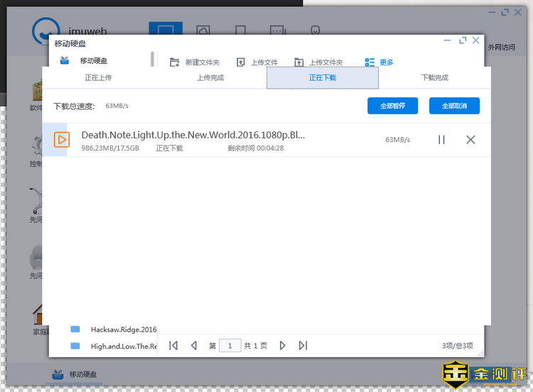Viewport: 533px width, 392px height.
Task: Go to previous page arrow
Action: click(x=193, y=346)
